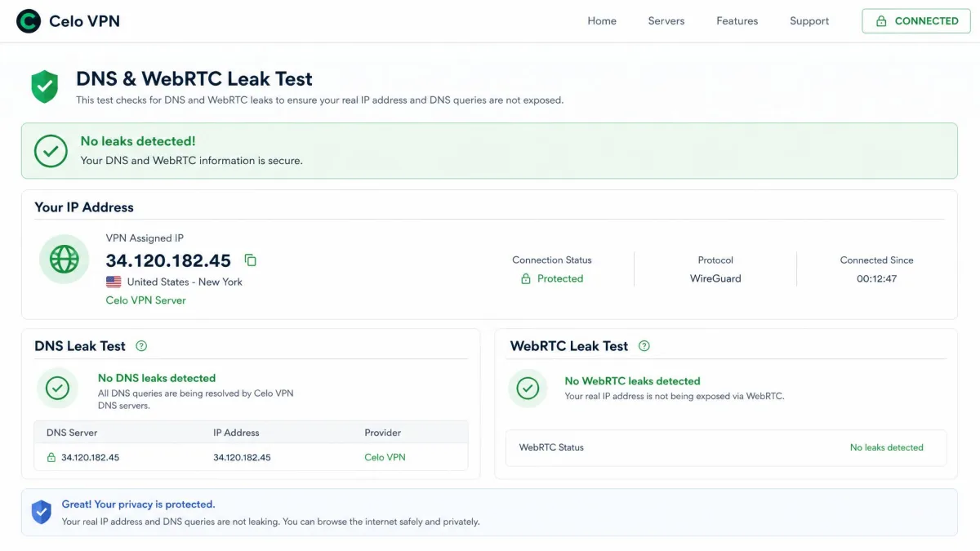Screen dimensions: 980x551
Task: Click the green shield checkmark icon beside page title
Action: point(44,87)
